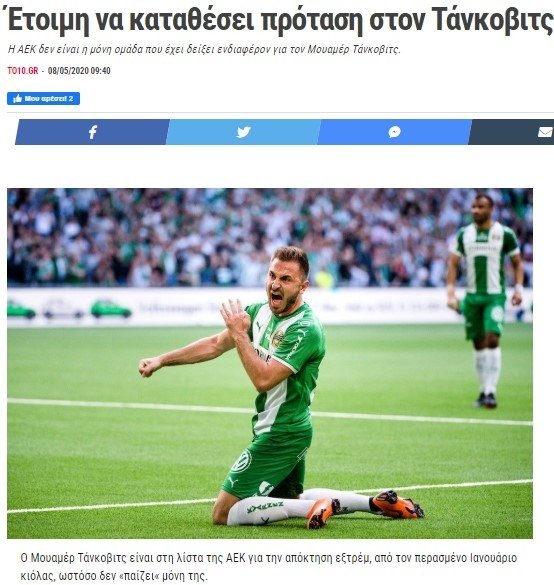Click the blue Messenger share bar

point(394,132)
